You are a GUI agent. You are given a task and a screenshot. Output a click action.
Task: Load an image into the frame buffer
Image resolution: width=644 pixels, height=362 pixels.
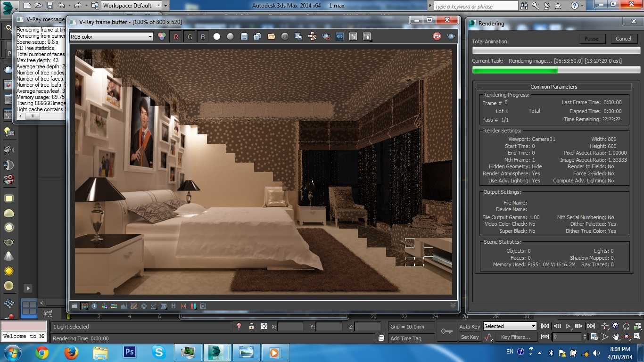(271, 36)
